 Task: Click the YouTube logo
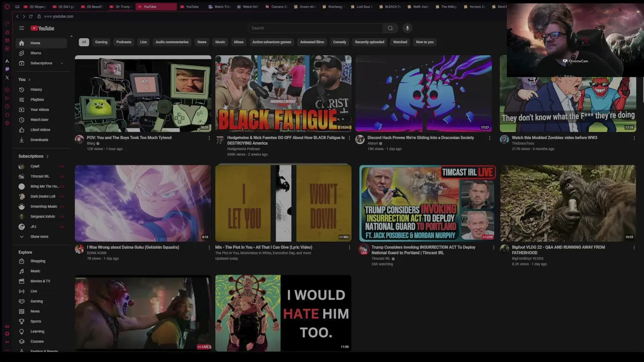tap(42, 28)
